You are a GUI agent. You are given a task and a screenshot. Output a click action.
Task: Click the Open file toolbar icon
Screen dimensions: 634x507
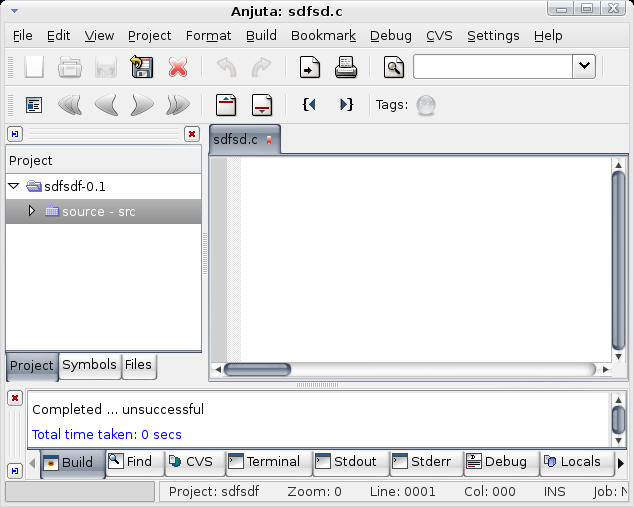70,67
